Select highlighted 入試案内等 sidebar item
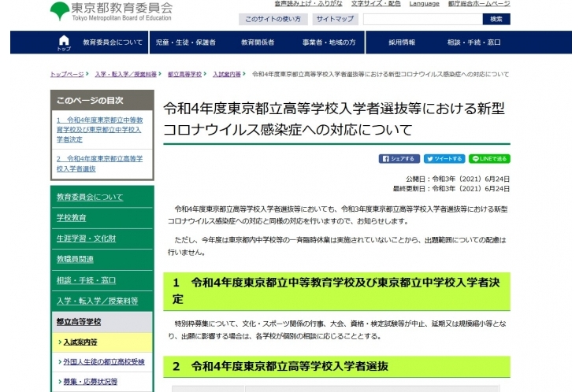 click(x=80, y=342)
